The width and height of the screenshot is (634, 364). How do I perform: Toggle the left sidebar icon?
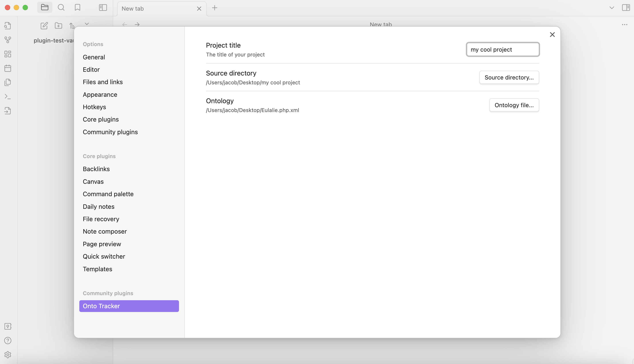[103, 8]
